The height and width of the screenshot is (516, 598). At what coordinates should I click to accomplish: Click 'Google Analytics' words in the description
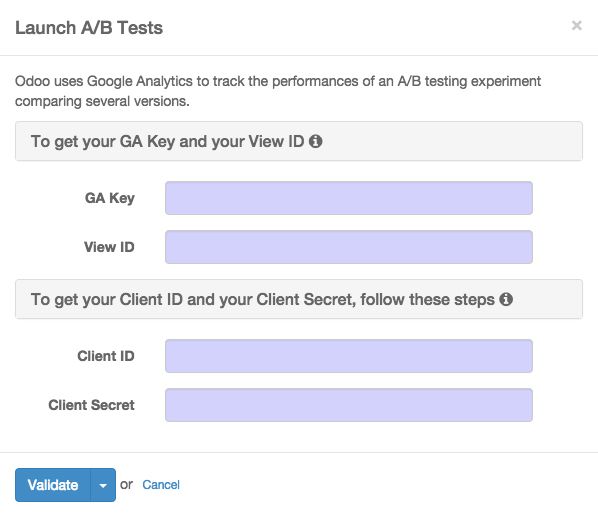point(140,81)
